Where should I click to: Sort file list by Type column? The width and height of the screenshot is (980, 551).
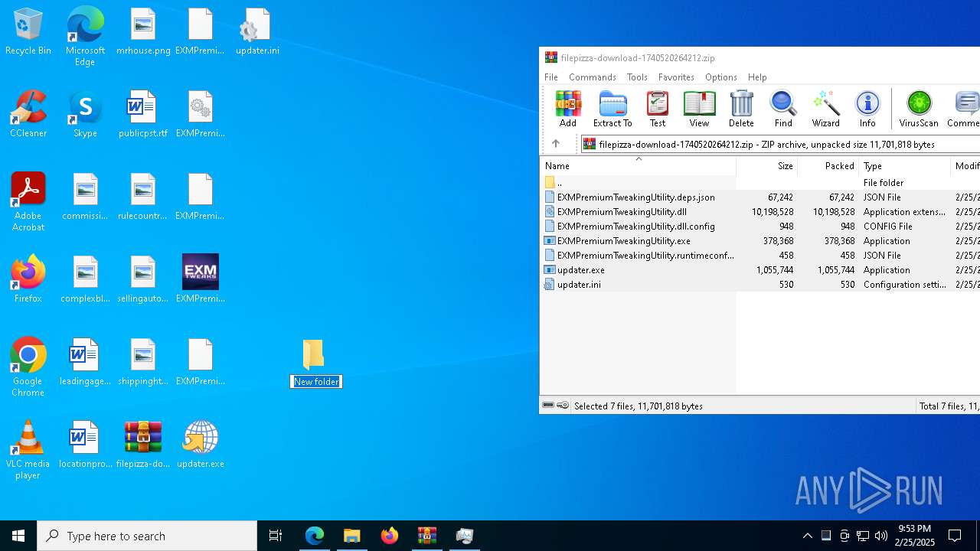click(x=904, y=166)
